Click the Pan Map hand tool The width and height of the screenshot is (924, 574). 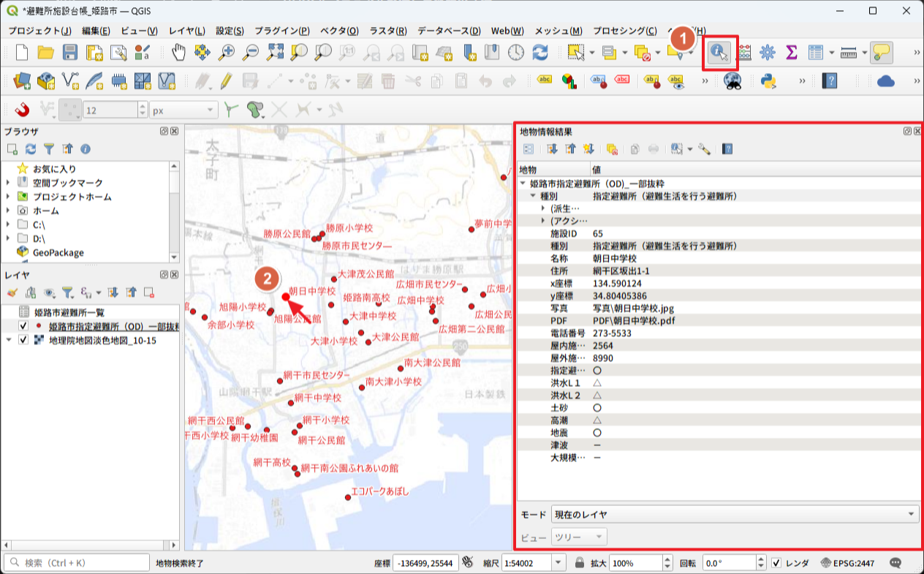coord(178,53)
